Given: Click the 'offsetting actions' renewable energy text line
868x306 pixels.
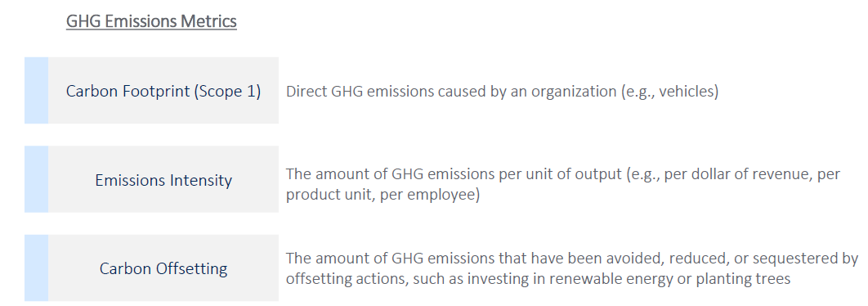Looking at the screenshot, I should [538, 278].
